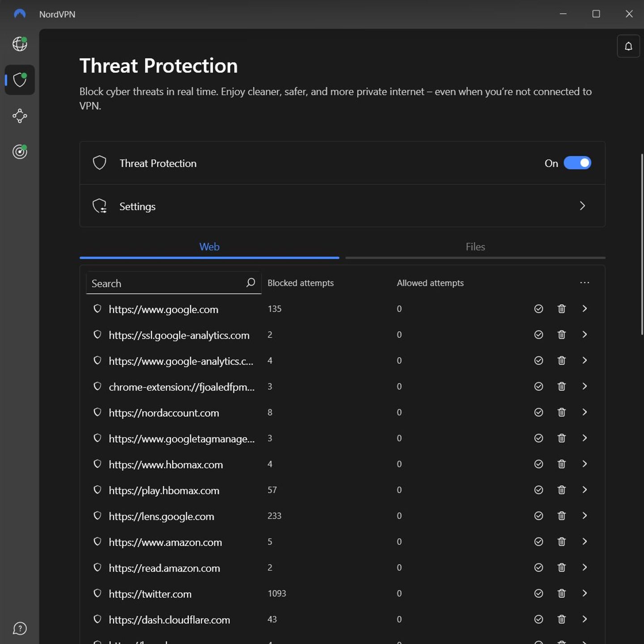644x644 pixels.
Task: Delete the https://twitter.com entry
Action: point(562,593)
